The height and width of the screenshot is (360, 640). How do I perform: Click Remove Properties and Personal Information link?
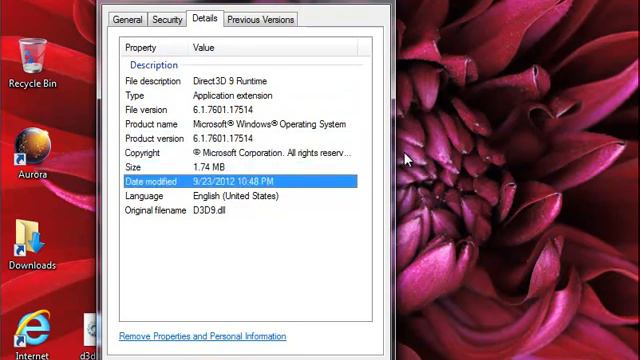coord(202,336)
